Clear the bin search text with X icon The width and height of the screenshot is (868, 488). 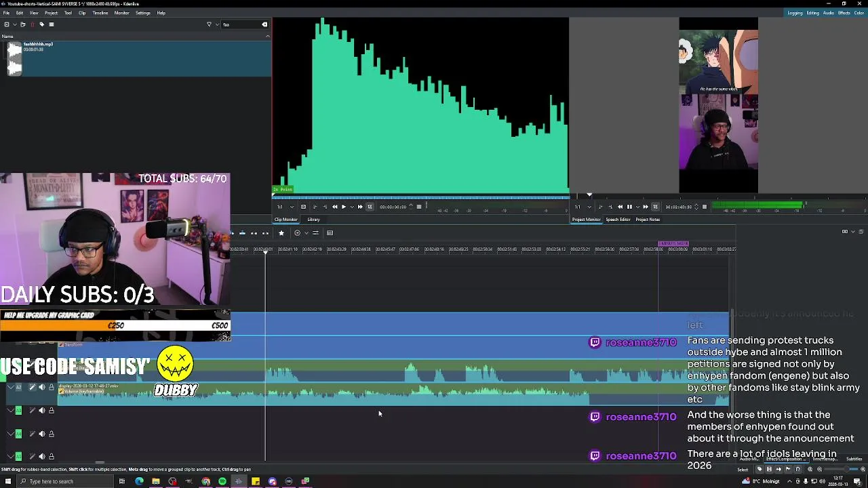[264, 24]
